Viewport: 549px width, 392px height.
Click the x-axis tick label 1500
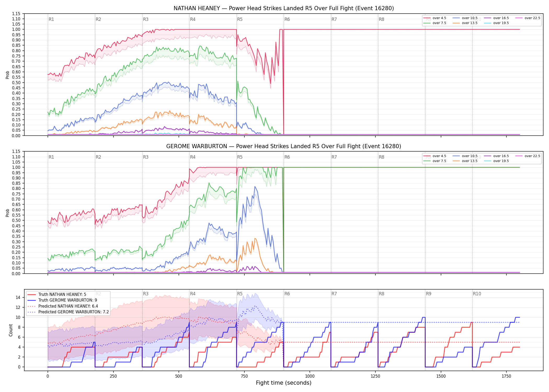pyautogui.click(x=441, y=376)
